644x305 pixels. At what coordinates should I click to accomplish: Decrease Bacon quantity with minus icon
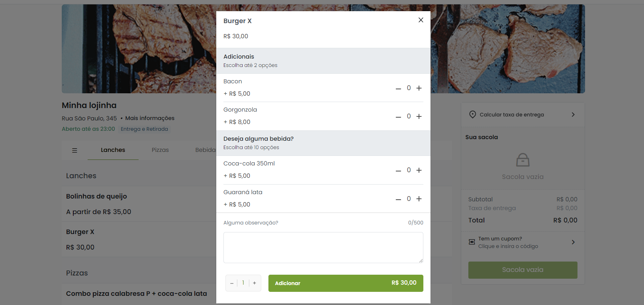398,89
